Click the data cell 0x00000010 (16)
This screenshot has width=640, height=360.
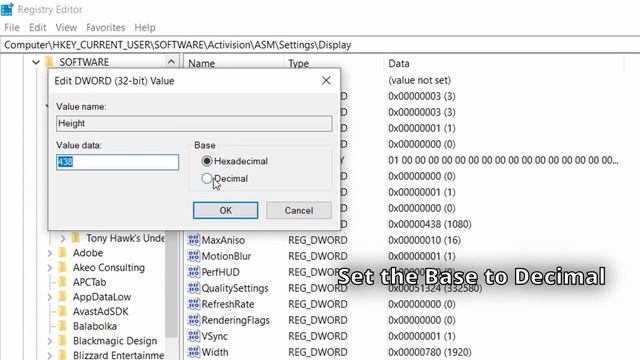click(424, 240)
